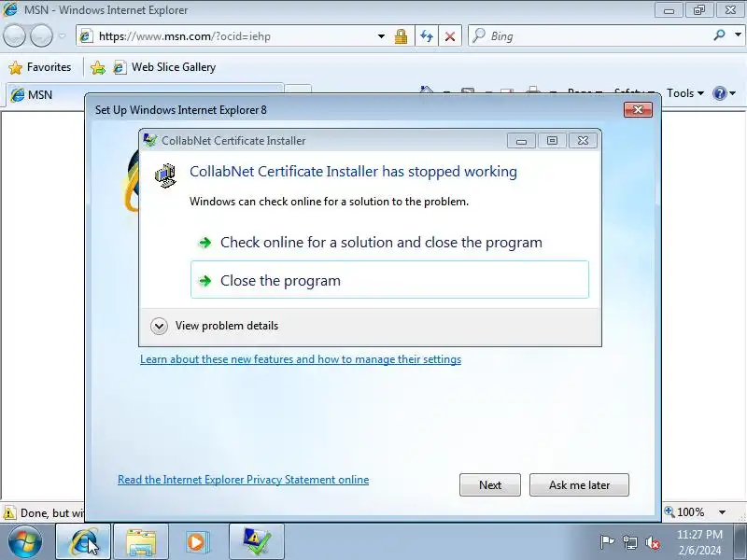Open search provider options dropdown arrow
Image resolution: width=747 pixels, height=560 pixels.
(x=738, y=35)
